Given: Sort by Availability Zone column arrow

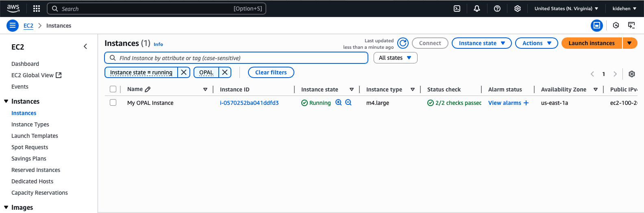Looking at the screenshot, I should coord(596,89).
